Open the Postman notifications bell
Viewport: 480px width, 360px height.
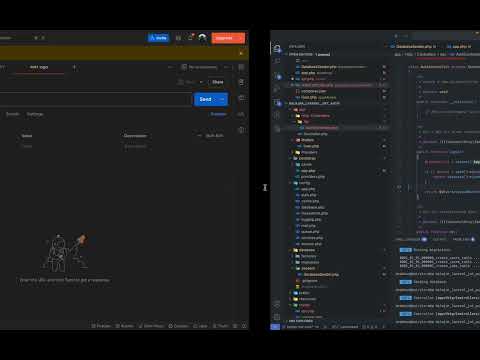point(191,37)
